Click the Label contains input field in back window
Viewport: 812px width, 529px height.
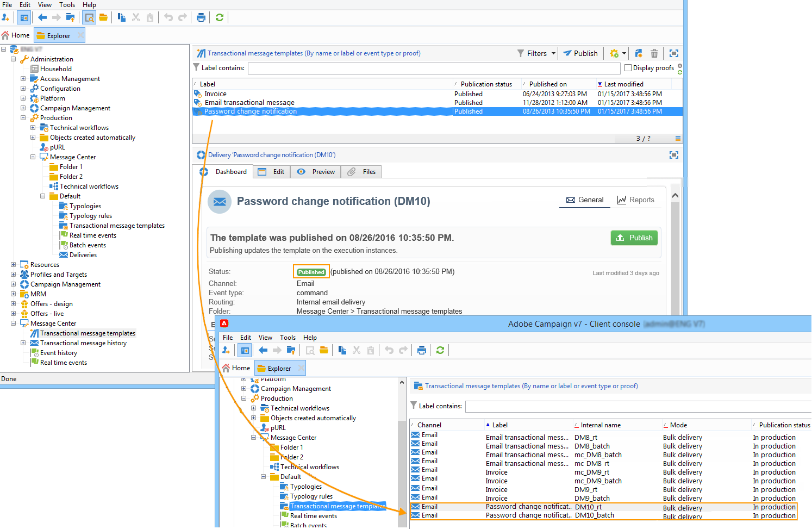point(434,69)
